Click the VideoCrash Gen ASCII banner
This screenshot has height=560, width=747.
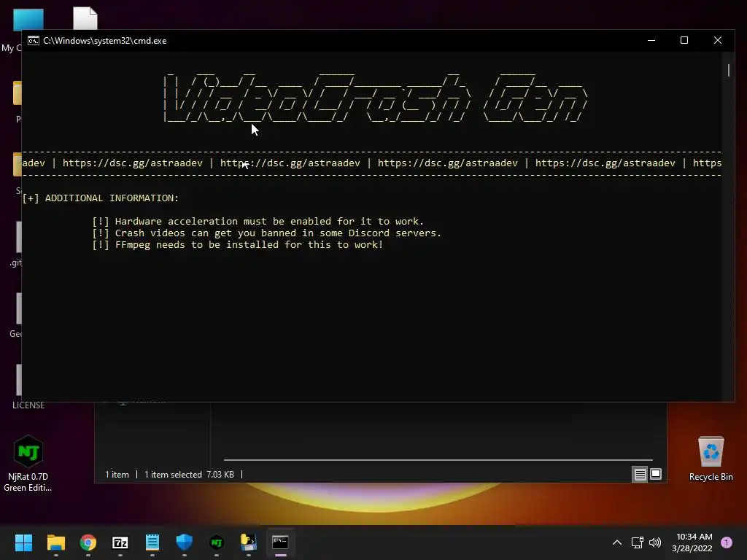376,98
